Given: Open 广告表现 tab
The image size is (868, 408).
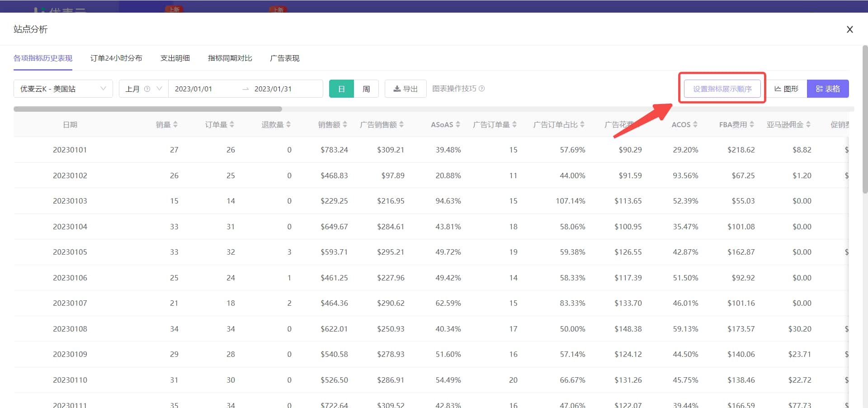Looking at the screenshot, I should click(285, 58).
